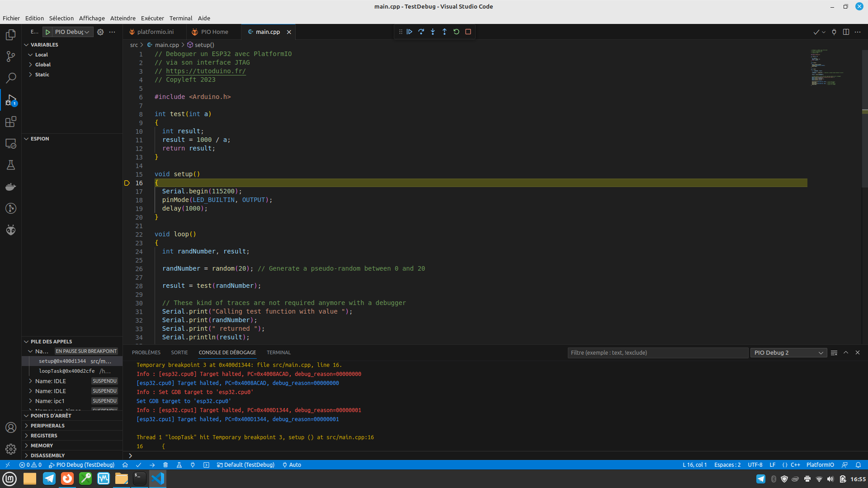Viewport: 868px width, 488px height.
Task: Split the editor to the right
Action: [846, 32]
